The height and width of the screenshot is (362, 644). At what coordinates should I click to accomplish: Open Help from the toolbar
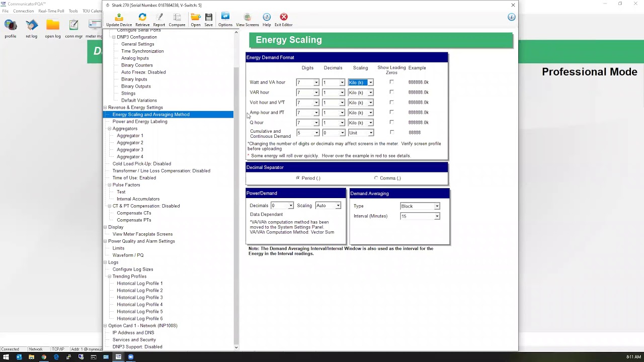point(267,20)
